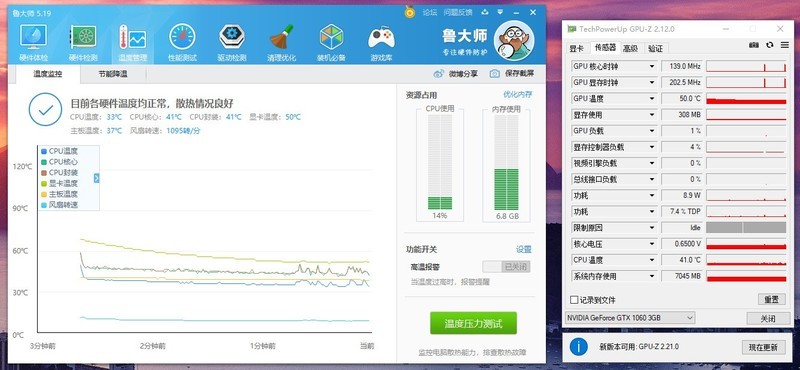Click the GPU-Z app icon in title bar
800x370 pixels.
point(572,29)
